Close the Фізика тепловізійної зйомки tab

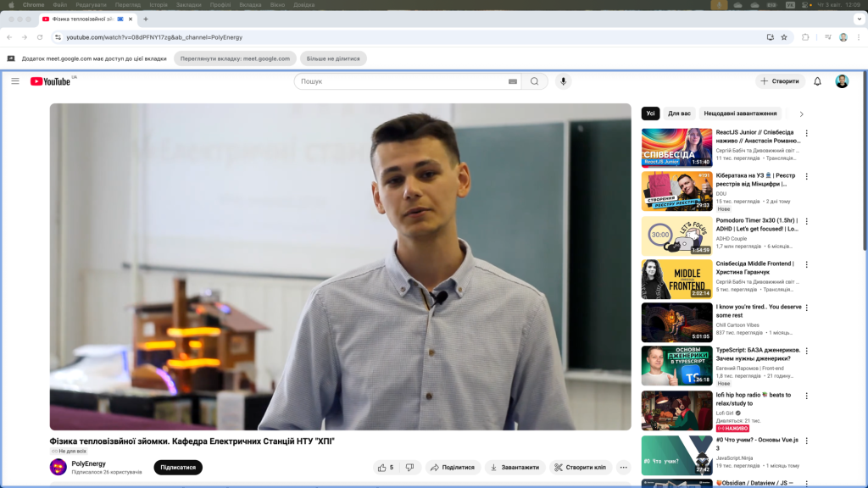131,19
